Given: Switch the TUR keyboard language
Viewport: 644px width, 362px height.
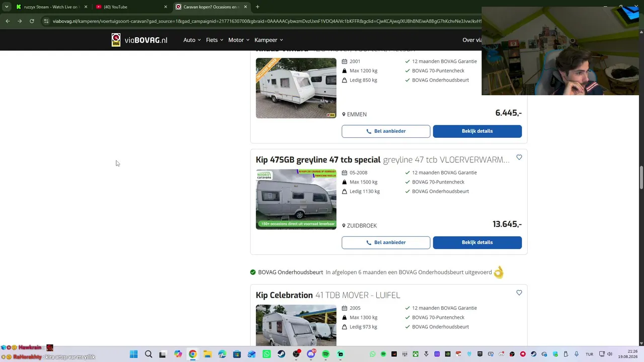Looking at the screenshot, I should click(589, 354).
